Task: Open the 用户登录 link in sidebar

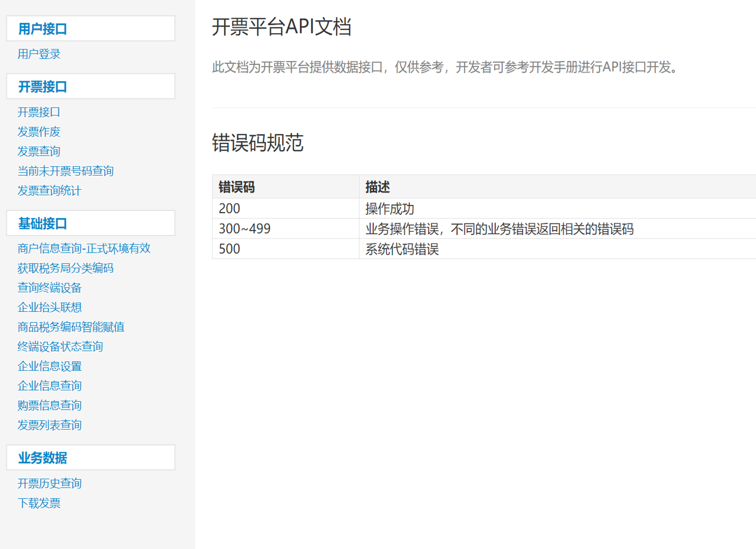Action: pos(39,54)
